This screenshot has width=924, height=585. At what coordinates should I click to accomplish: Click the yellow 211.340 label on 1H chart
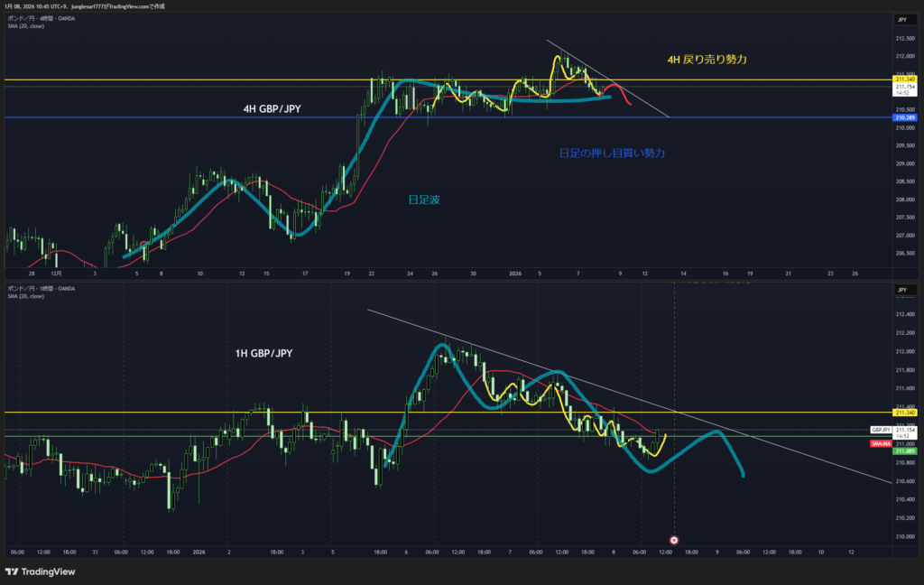(902, 413)
